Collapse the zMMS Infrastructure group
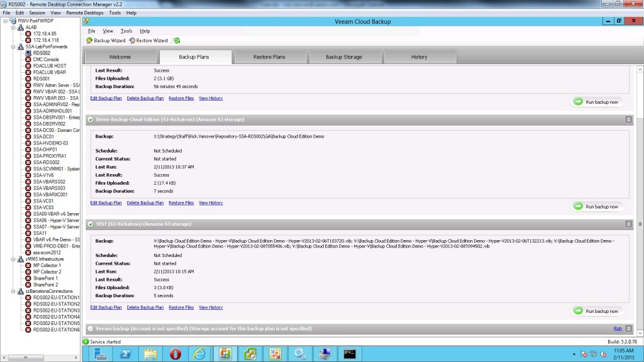644x362 pixels. [x=13, y=260]
